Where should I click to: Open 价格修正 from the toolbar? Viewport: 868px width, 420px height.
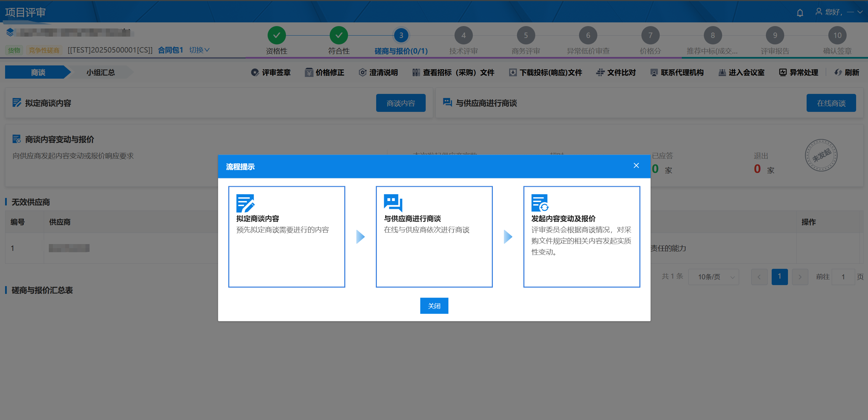point(324,73)
